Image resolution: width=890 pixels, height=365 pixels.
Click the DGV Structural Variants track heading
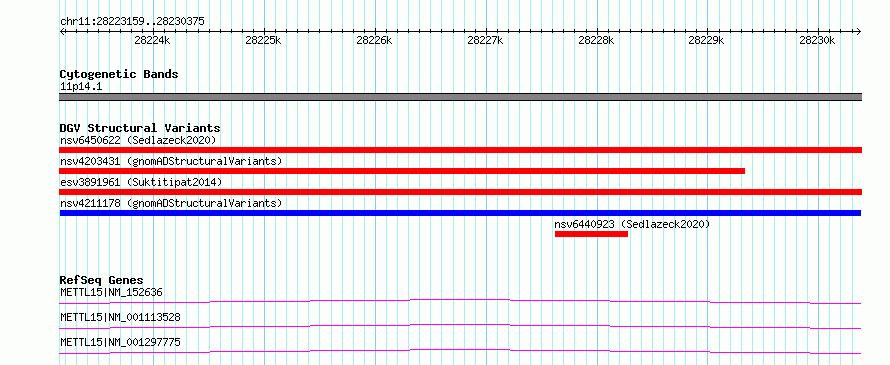coord(140,128)
